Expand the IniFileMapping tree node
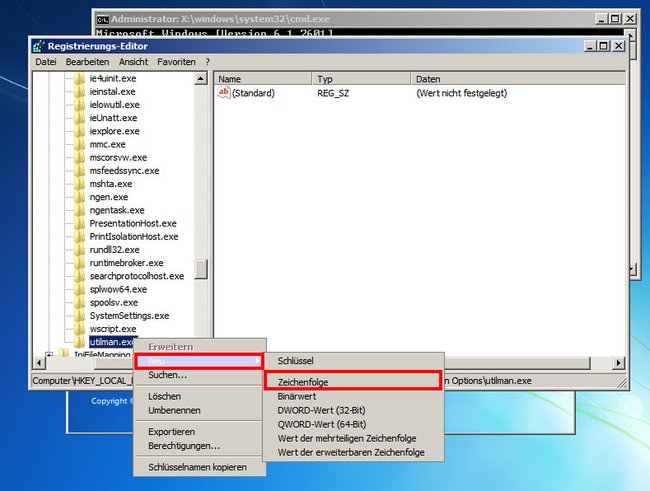Viewport: 650px width, 491px height. (49, 355)
